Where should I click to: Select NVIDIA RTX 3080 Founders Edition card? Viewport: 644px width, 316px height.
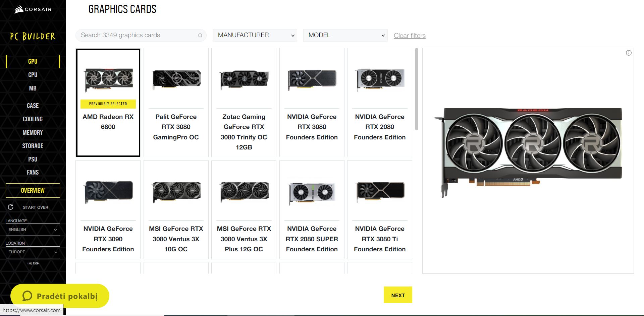pos(312,103)
